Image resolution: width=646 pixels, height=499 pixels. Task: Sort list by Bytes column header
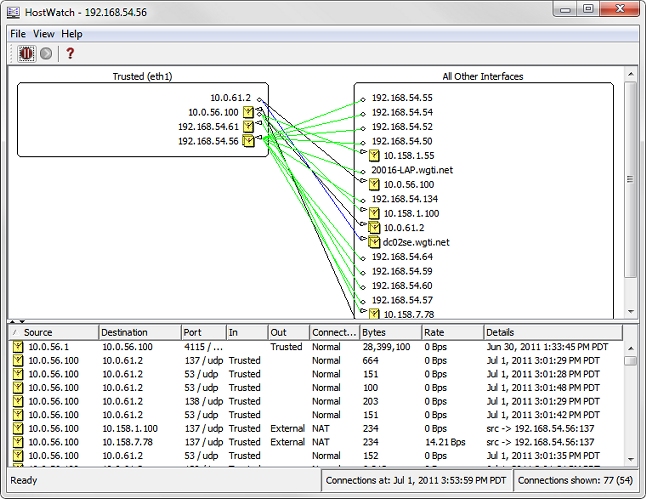(x=389, y=332)
